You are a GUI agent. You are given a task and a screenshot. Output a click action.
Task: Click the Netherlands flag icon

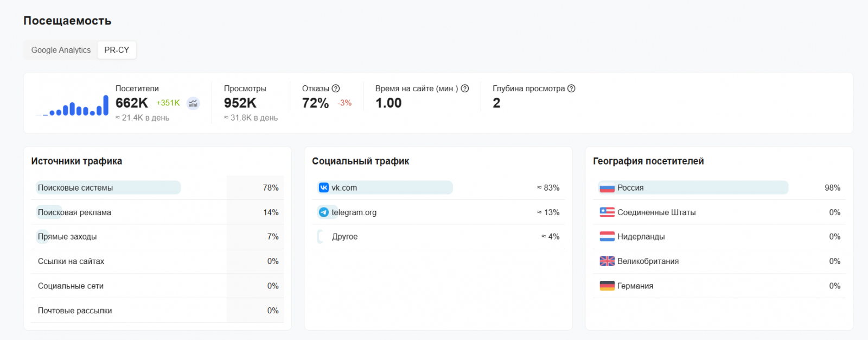coord(607,237)
